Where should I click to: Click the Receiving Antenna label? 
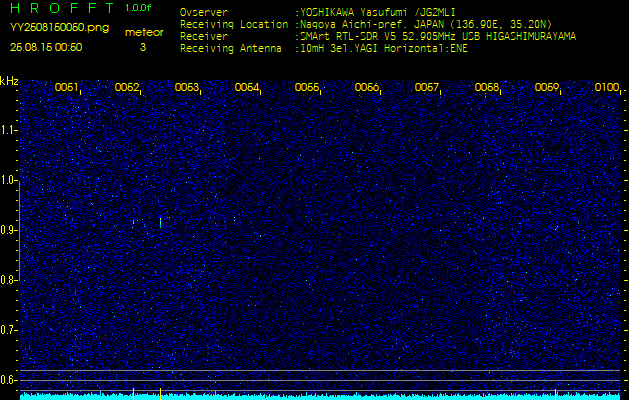click(x=231, y=49)
